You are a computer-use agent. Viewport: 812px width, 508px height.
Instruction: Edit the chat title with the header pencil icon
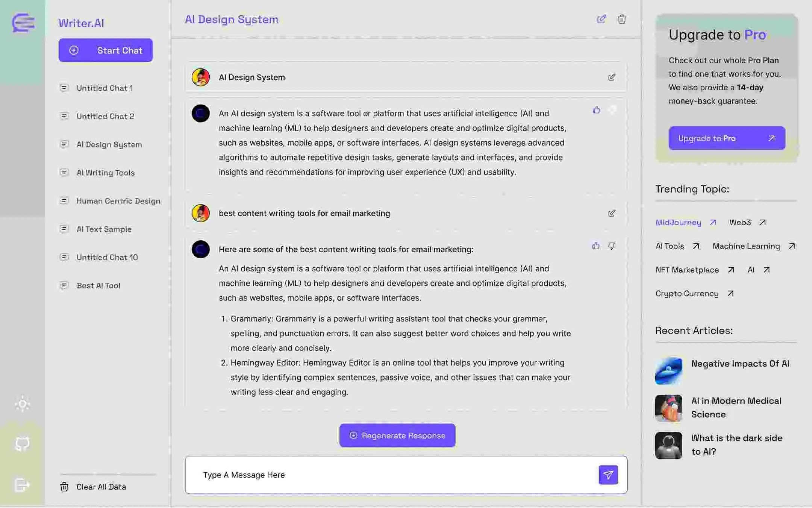[601, 19]
